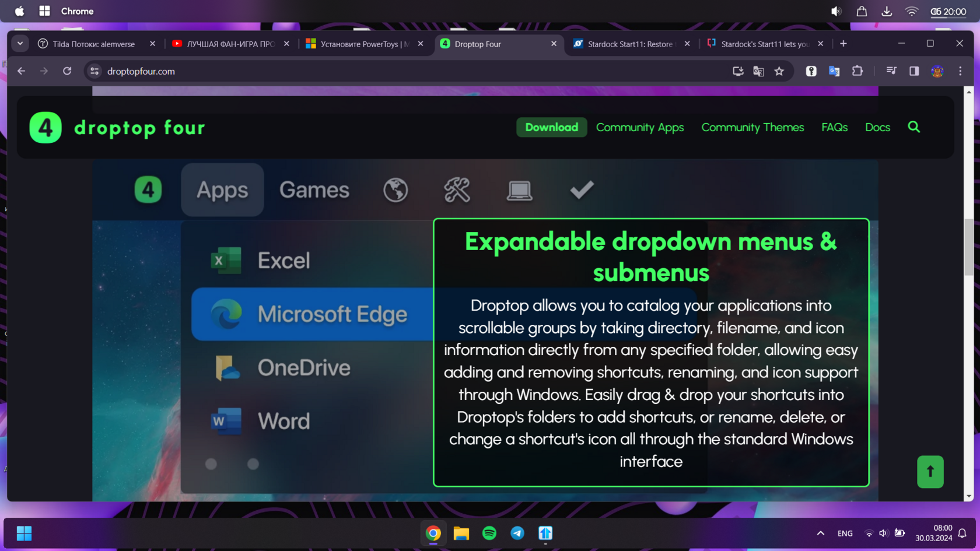
Task: Open a new tab with plus button
Action: 843,44
